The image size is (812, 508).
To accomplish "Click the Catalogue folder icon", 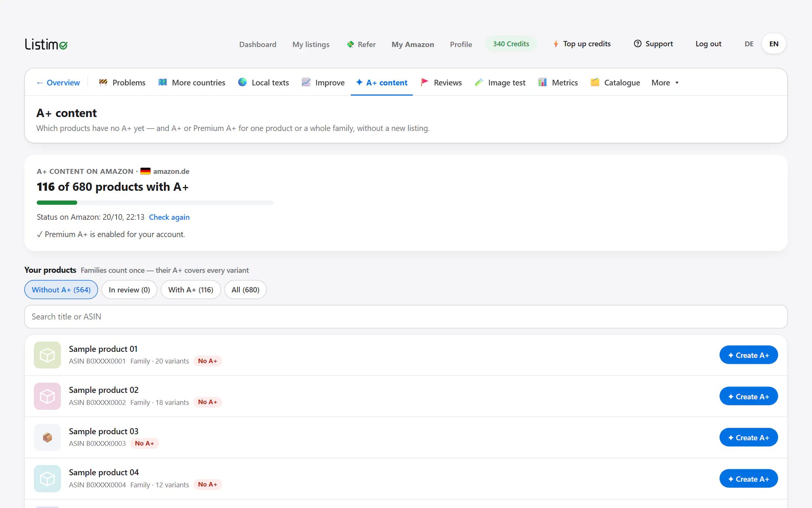I will tap(595, 82).
